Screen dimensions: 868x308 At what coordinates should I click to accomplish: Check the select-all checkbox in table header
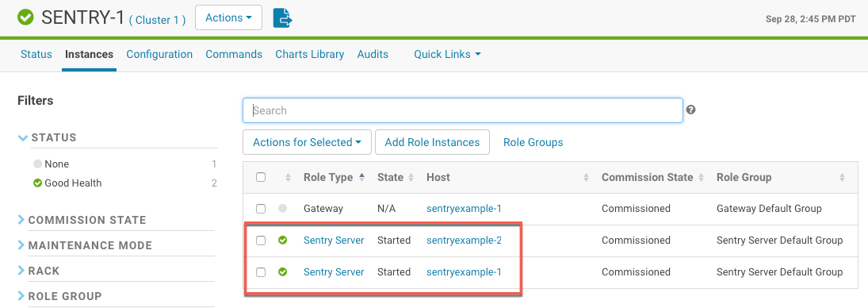pyautogui.click(x=261, y=177)
